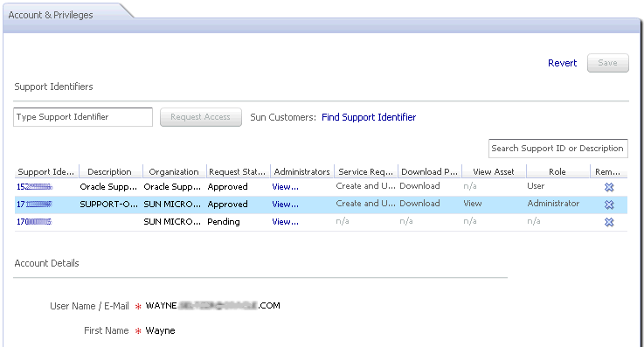Image resolution: width=644 pixels, height=347 pixels.
Task: Sort by Request Status column header
Action: click(x=238, y=171)
